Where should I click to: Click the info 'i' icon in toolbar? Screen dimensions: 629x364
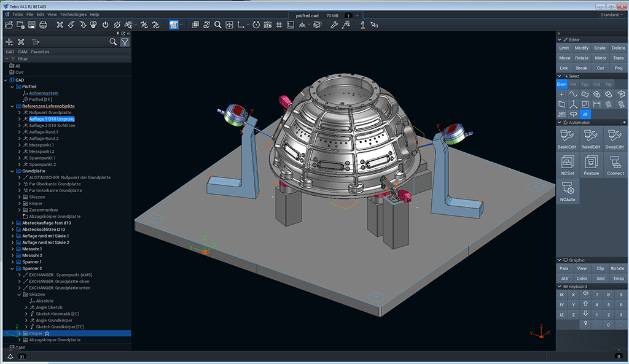click(362, 25)
